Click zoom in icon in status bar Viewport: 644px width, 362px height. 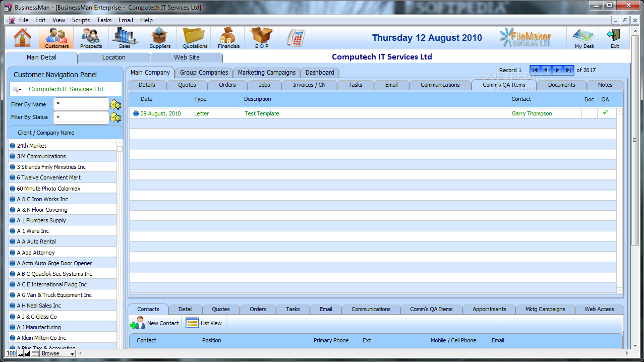(x=27, y=353)
